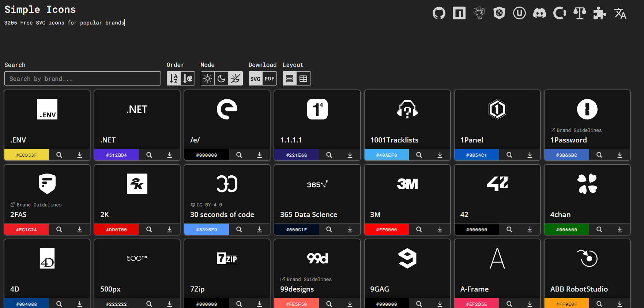Preview the 3M icon with magnifier
This screenshot has height=308, width=644.
pos(419,229)
